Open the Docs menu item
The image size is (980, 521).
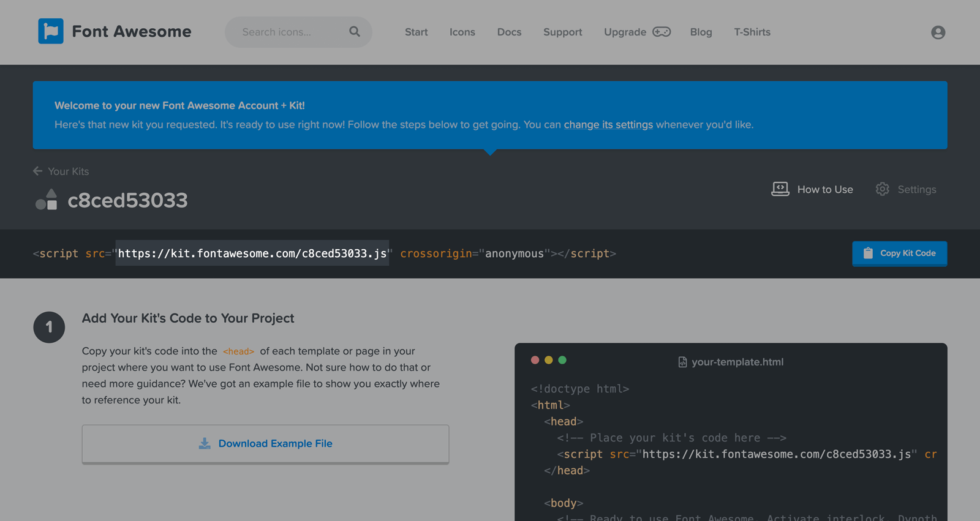click(x=509, y=32)
